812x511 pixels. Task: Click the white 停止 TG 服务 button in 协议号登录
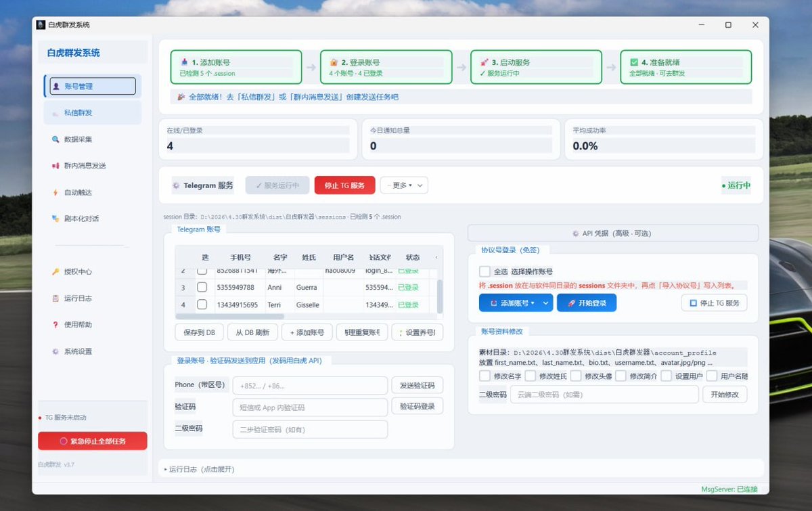715,303
